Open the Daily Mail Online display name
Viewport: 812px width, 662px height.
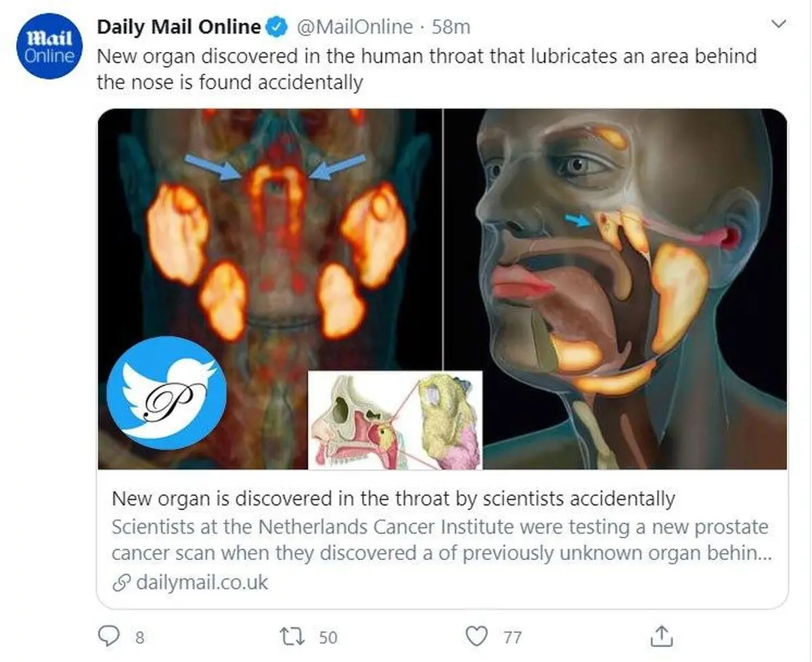pos(179,26)
